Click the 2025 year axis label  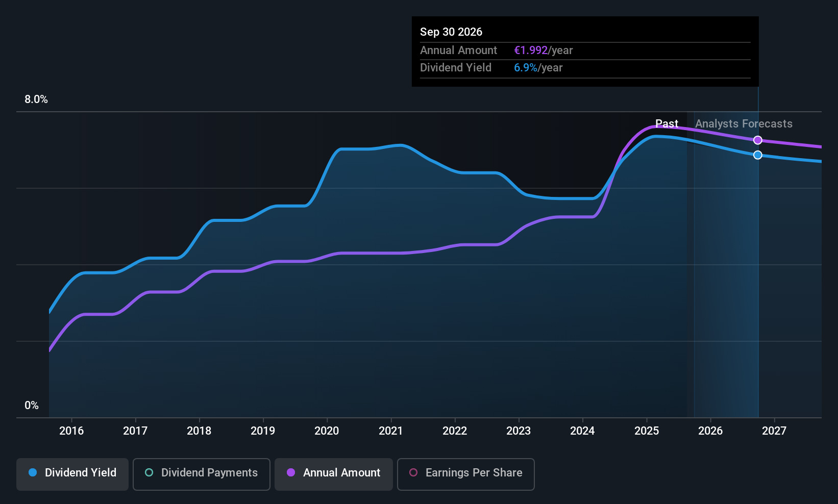click(646, 431)
